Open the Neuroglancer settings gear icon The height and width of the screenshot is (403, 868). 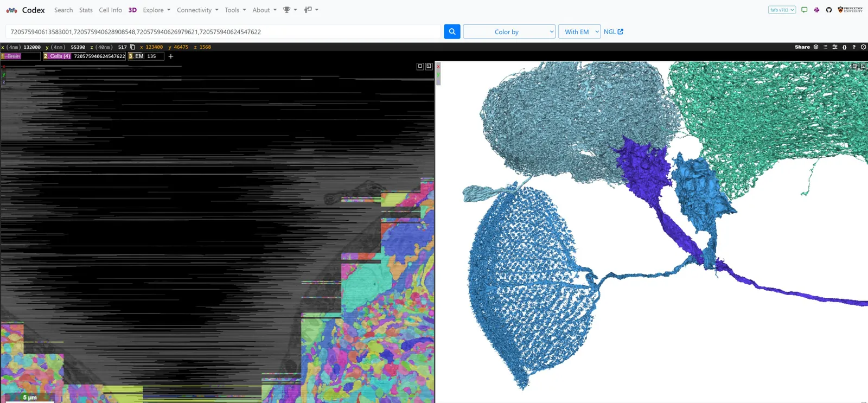point(863,47)
